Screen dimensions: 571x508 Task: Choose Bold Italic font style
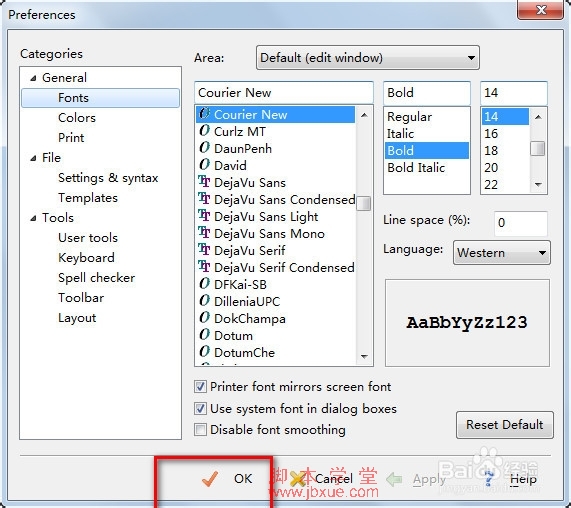427,168
